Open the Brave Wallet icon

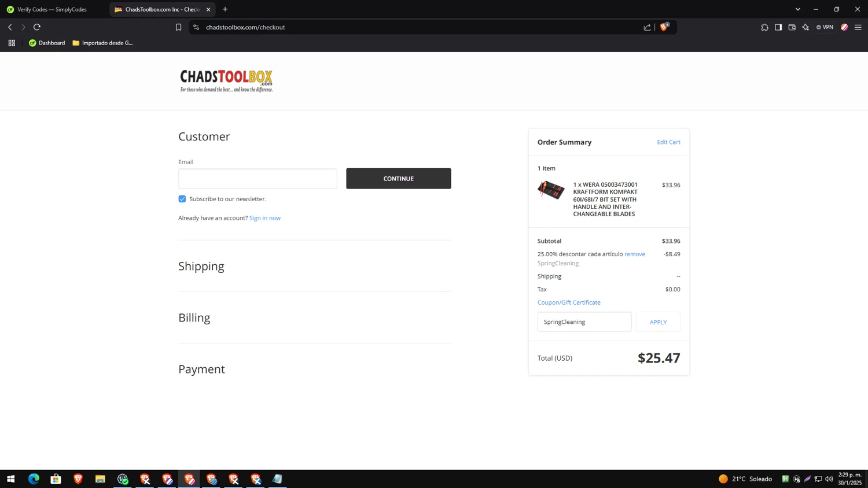pyautogui.click(x=792, y=27)
